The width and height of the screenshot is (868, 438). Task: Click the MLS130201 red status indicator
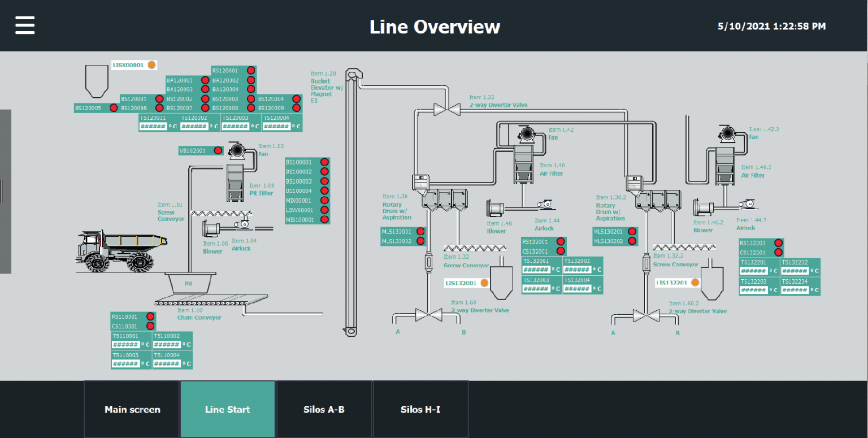(632, 232)
